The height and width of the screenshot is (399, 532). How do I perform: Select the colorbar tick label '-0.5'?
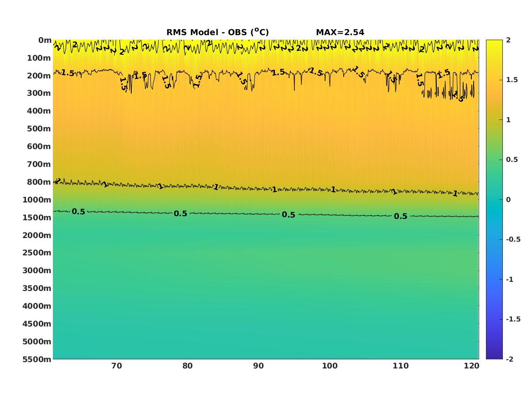(513, 239)
